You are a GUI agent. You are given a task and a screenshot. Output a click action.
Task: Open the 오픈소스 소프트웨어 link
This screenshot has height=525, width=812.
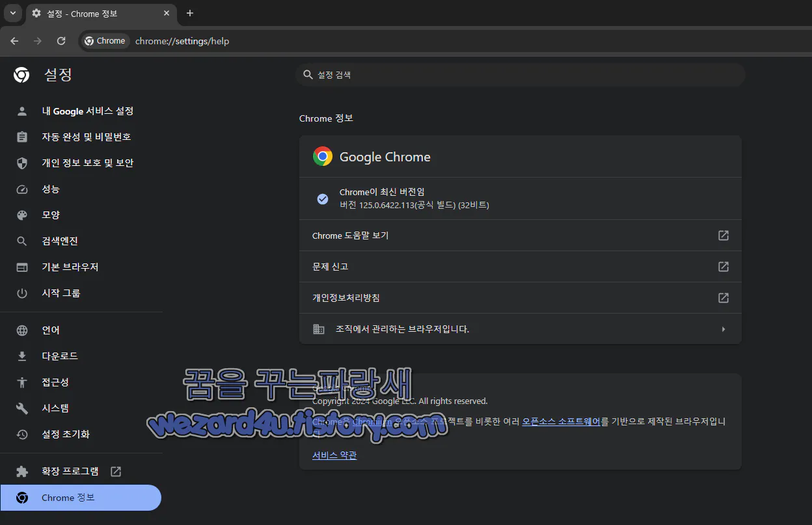[x=561, y=422]
